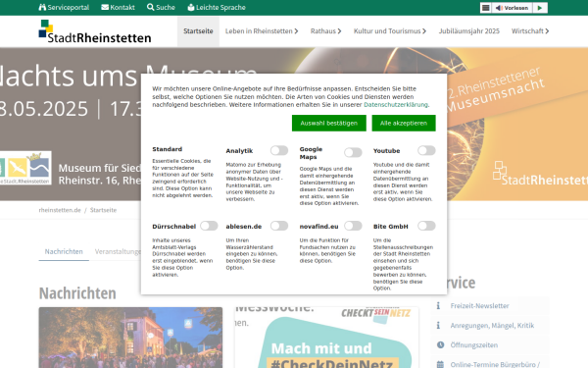Viewport: 588px width, 368px height.
Task: Enable the Analytik cookie toggle
Action: pos(279,150)
